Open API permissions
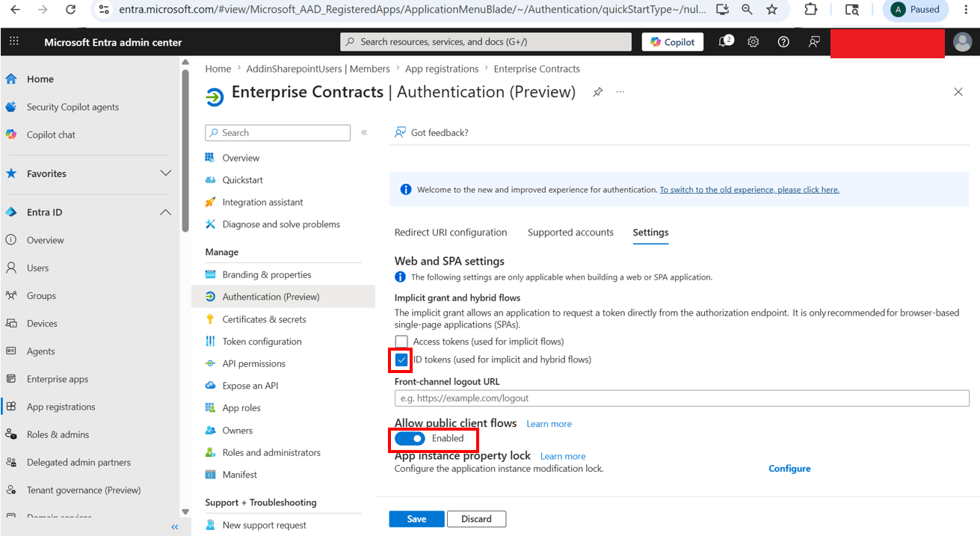The height and width of the screenshot is (539, 980). (x=253, y=363)
